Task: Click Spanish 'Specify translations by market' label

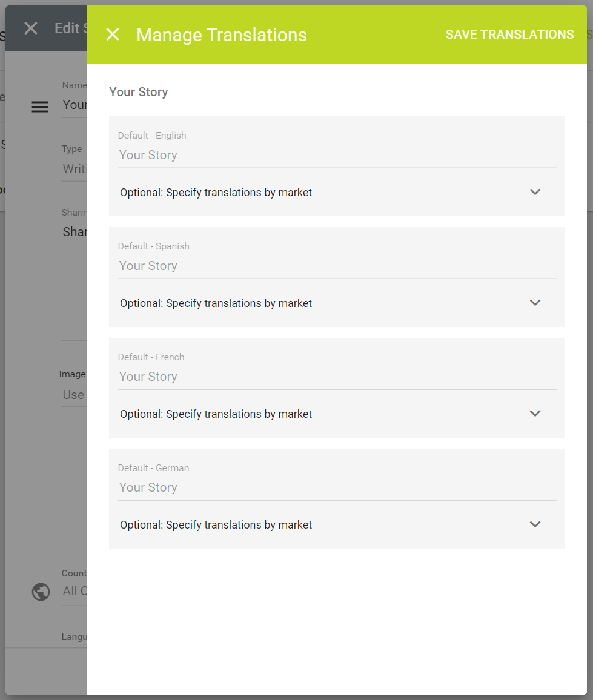Action: (216, 303)
